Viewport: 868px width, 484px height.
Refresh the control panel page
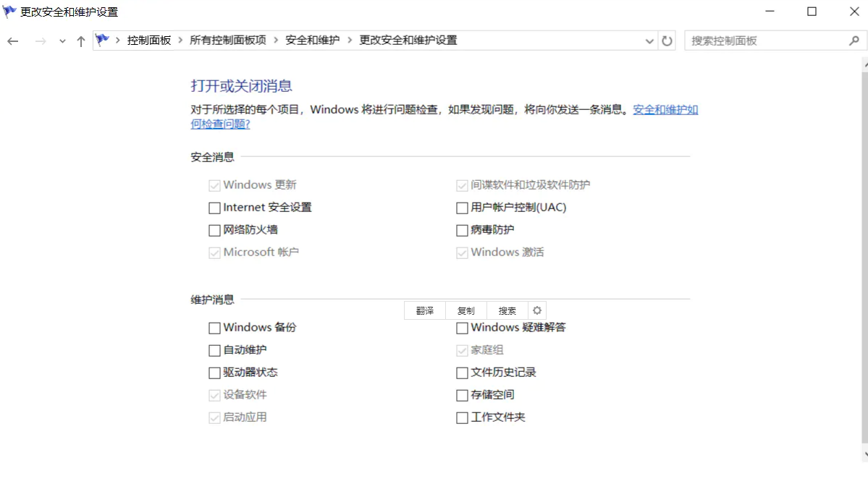click(x=667, y=41)
